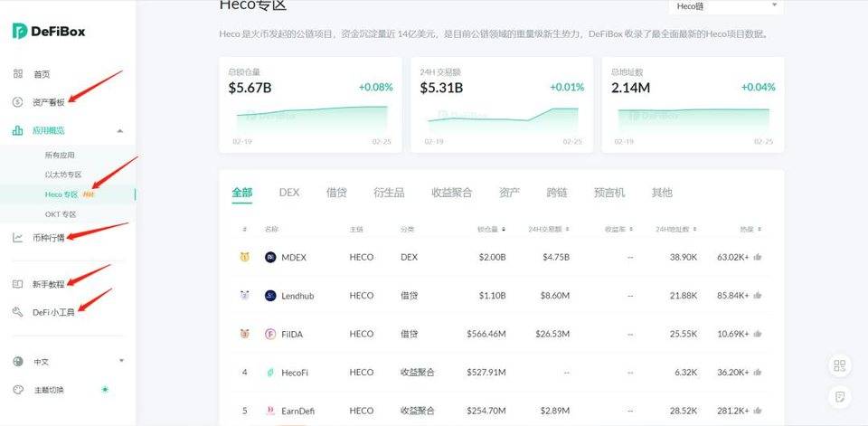Click FilDA locked value $566.46M
Screen dimensions: 868x426
click(x=486, y=334)
